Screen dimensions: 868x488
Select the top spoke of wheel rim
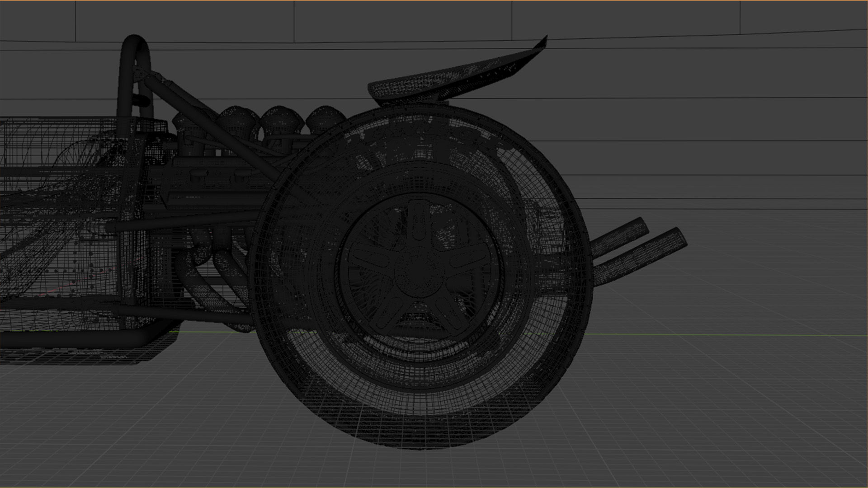(418, 221)
